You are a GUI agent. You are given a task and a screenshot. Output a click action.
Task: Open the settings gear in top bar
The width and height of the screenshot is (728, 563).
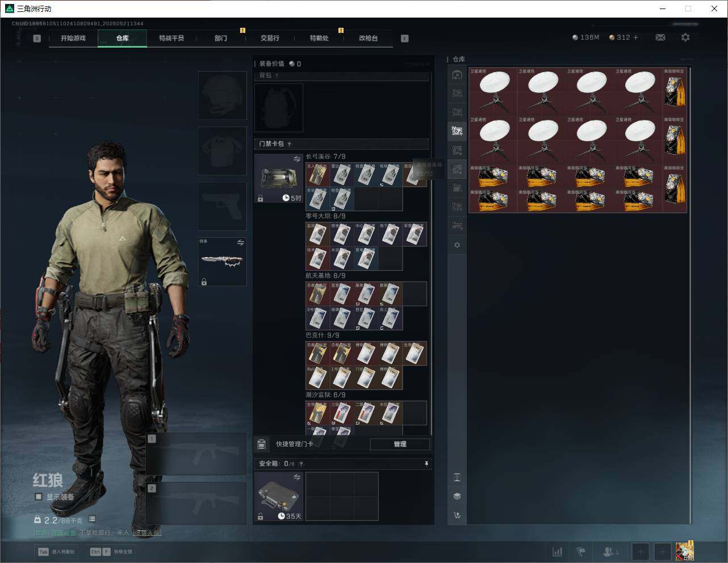pos(685,37)
